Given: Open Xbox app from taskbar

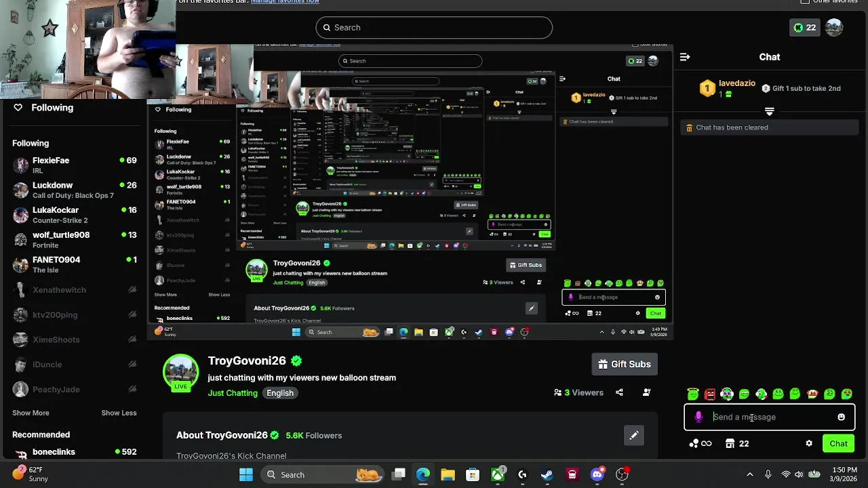Looking at the screenshot, I should click(498, 474).
